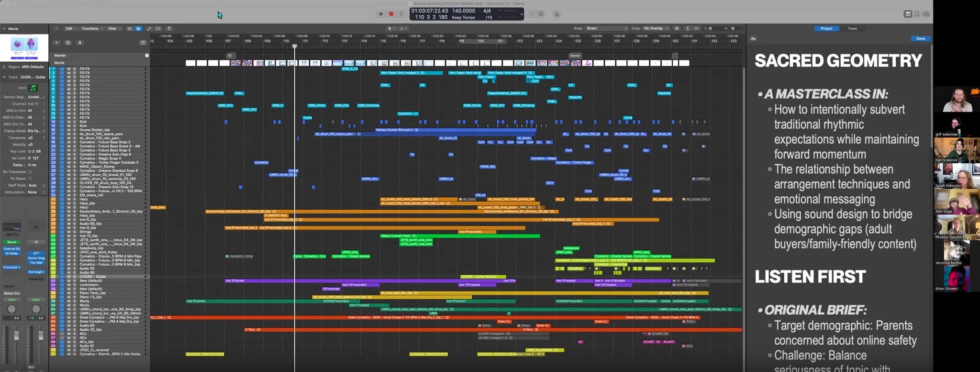Click the 140.0000 tempo value
Viewport: 980px width, 372px height.
(463, 11)
